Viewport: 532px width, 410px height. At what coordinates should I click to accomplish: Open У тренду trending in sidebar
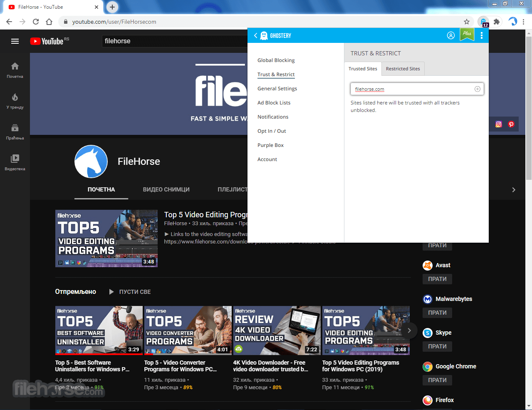15,101
